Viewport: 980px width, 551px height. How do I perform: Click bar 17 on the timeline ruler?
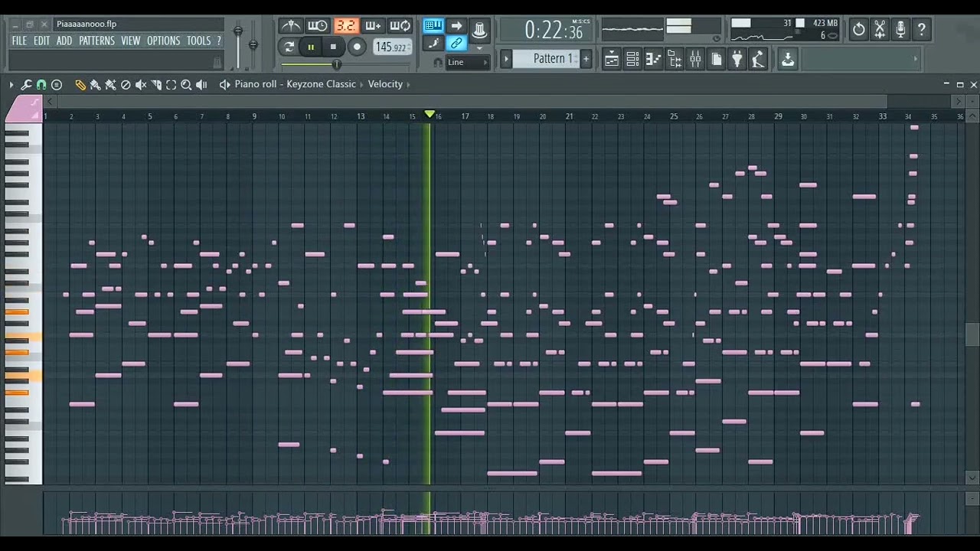[465, 116]
